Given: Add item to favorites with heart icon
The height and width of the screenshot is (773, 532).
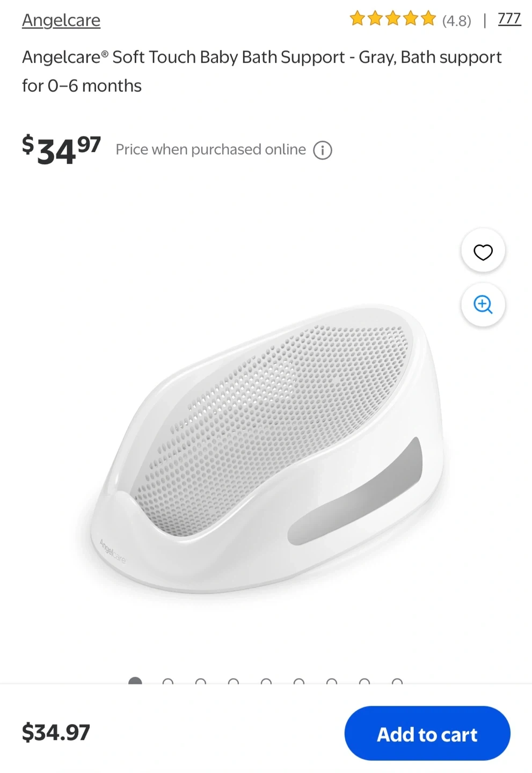Looking at the screenshot, I should click(483, 251).
